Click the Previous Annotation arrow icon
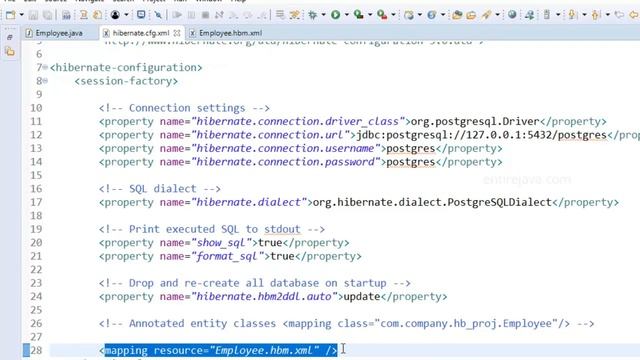This screenshot has height=360, width=640. pyautogui.click(x=596, y=15)
